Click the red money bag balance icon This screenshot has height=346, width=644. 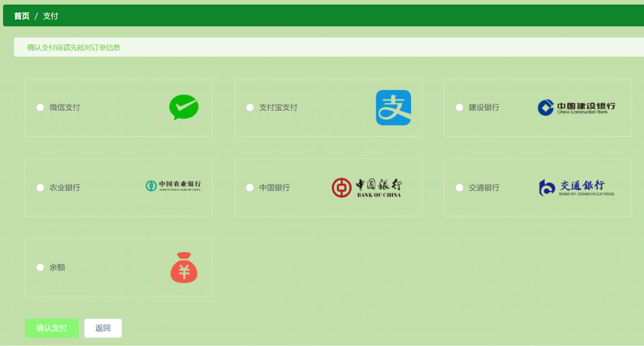(184, 268)
